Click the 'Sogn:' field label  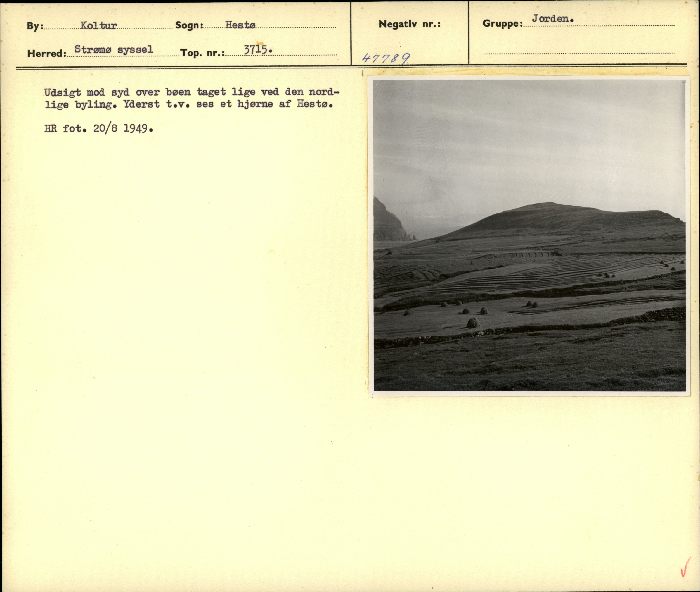pos(190,25)
